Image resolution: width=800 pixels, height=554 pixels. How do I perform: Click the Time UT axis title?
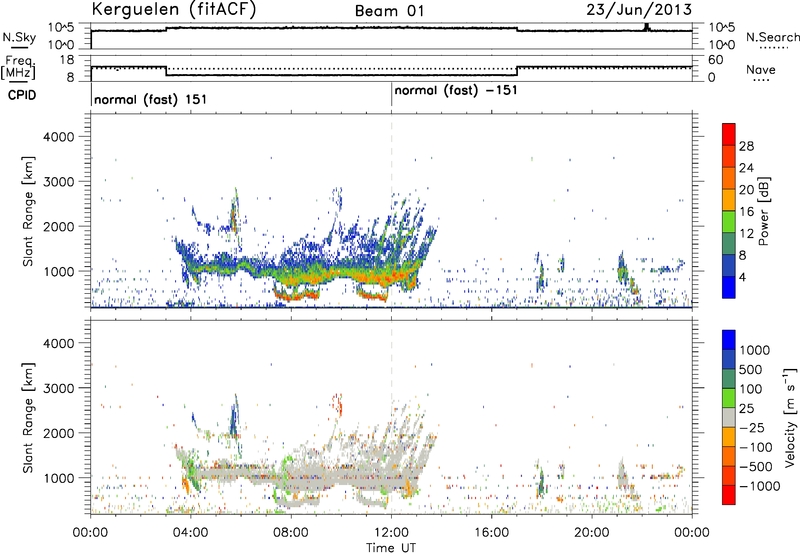coord(391,548)
